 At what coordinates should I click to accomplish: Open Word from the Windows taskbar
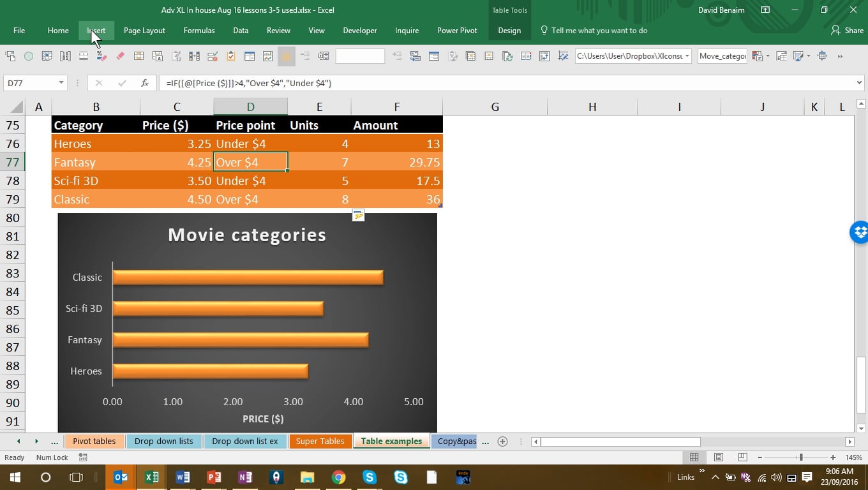point(182,477)
